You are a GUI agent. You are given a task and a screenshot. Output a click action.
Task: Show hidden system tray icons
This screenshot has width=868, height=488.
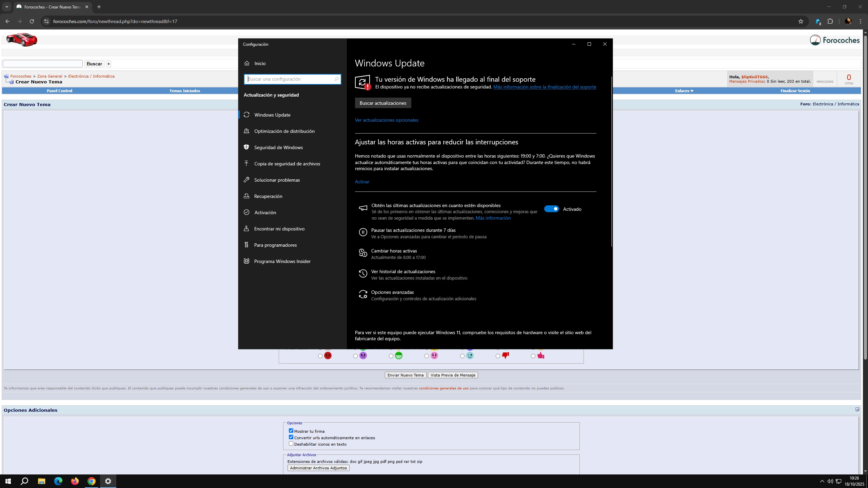click(822, 481)
